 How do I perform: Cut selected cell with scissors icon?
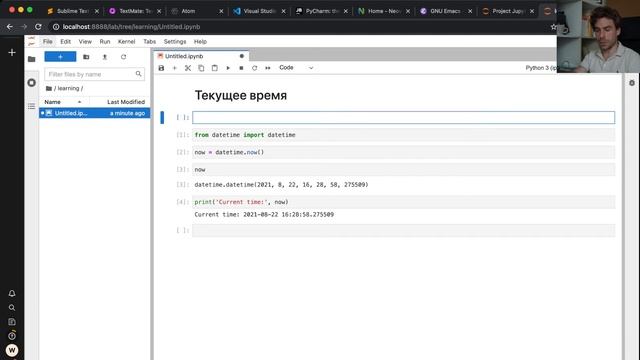point(188,68)
